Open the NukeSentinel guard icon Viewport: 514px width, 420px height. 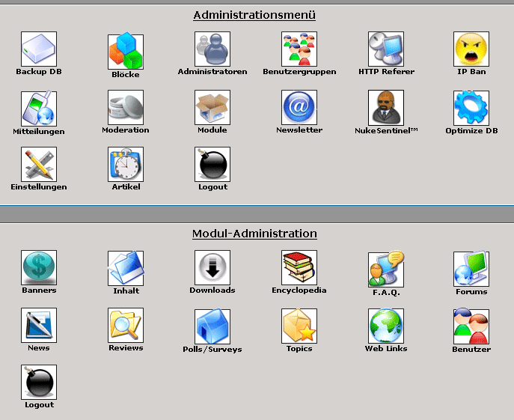pyautogui.click(x=386, y=108)
